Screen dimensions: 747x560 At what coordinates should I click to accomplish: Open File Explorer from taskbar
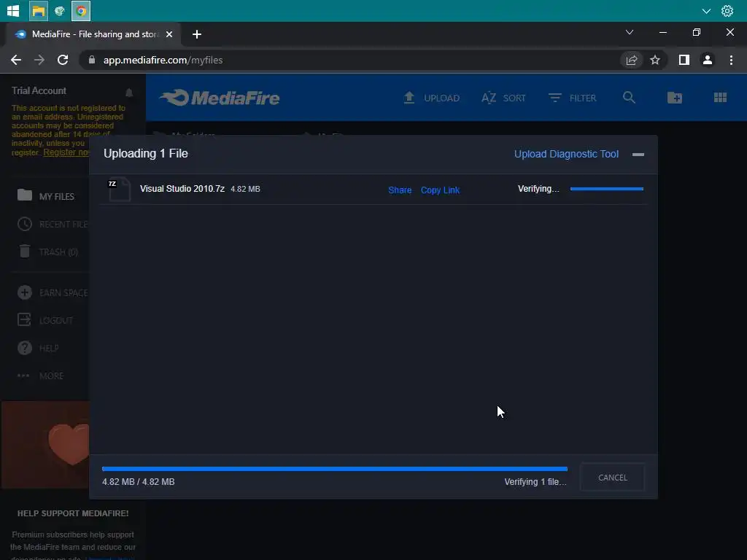point(38,10)
